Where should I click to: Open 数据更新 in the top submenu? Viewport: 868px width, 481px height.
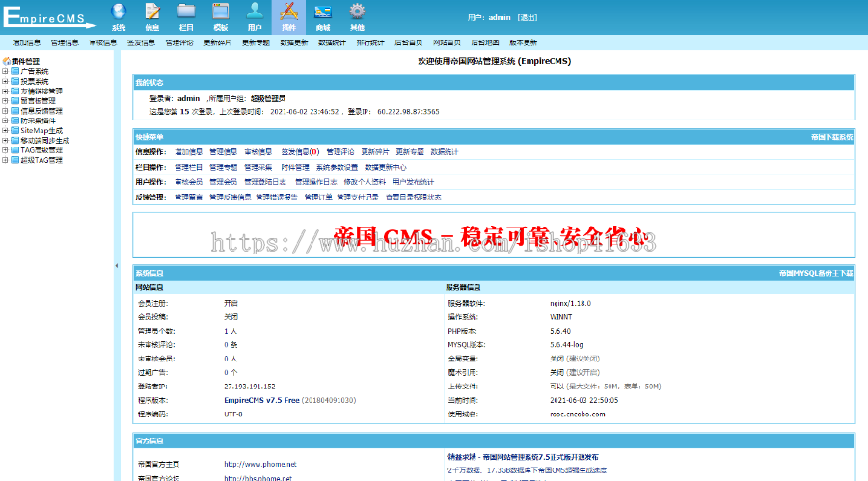294,42
